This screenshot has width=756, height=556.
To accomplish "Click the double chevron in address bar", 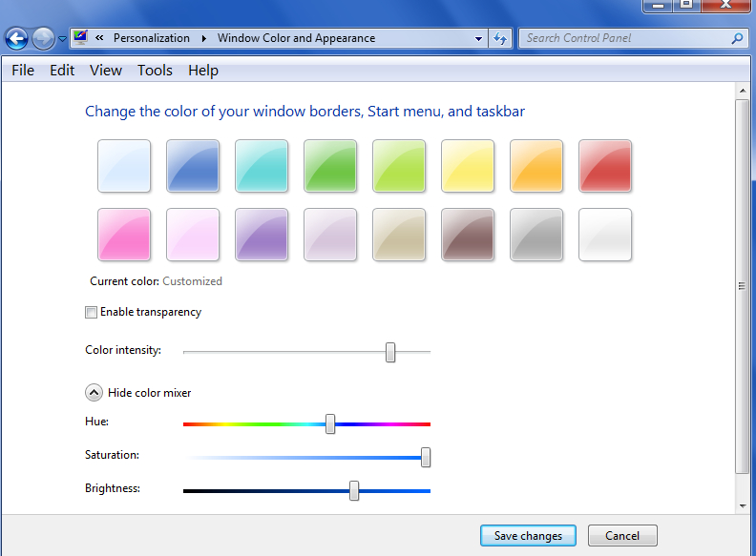I will coord(99,37).
